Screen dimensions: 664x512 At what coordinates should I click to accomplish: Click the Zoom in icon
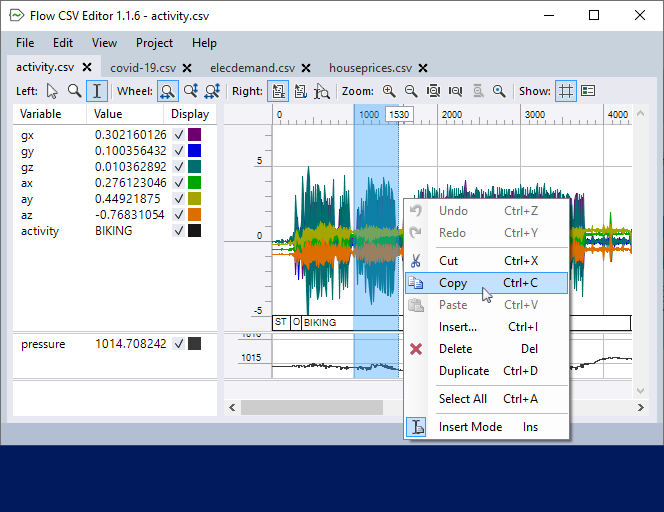[389, 91]
